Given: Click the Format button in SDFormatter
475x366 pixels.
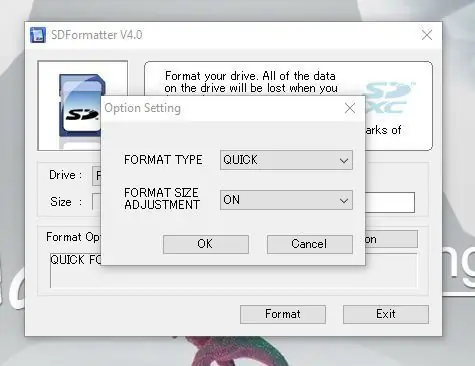Looking at the screenshot, I should (283, 314).
